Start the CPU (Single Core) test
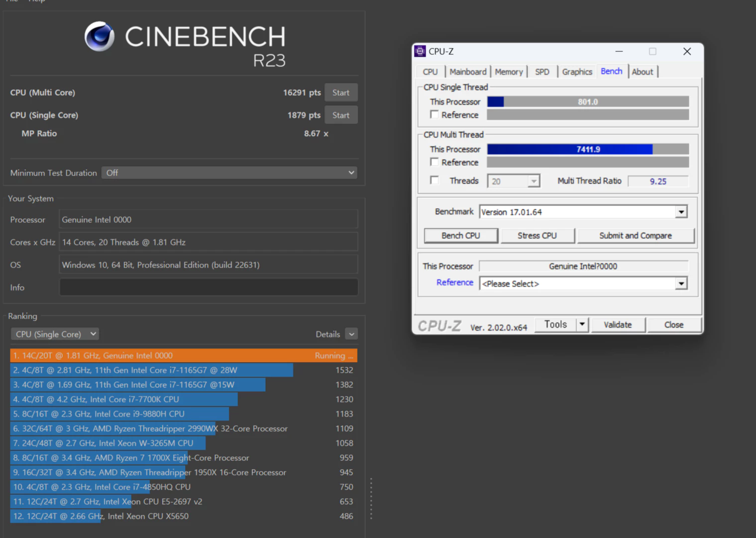Image resolution: width=756 pixels, height=538 pixels. (x=341, y=115)
